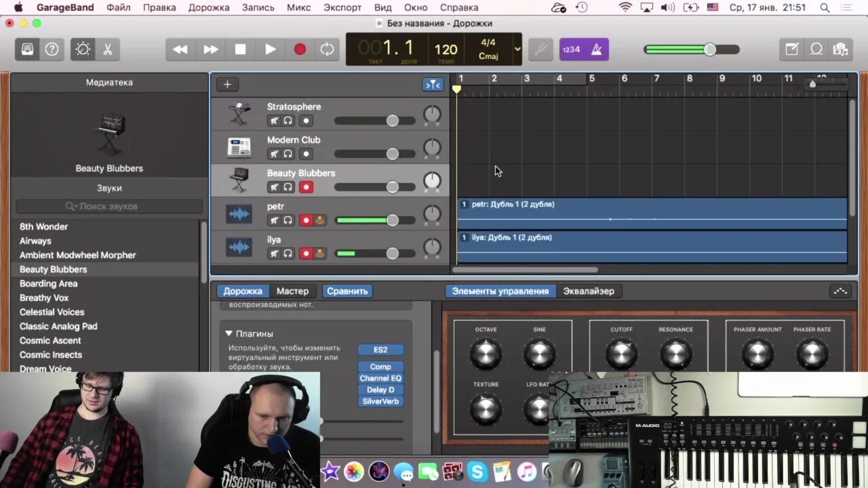Turn the CUTOFF knob
This screenshot has height=488, width=868.
[x=621, y=353]
